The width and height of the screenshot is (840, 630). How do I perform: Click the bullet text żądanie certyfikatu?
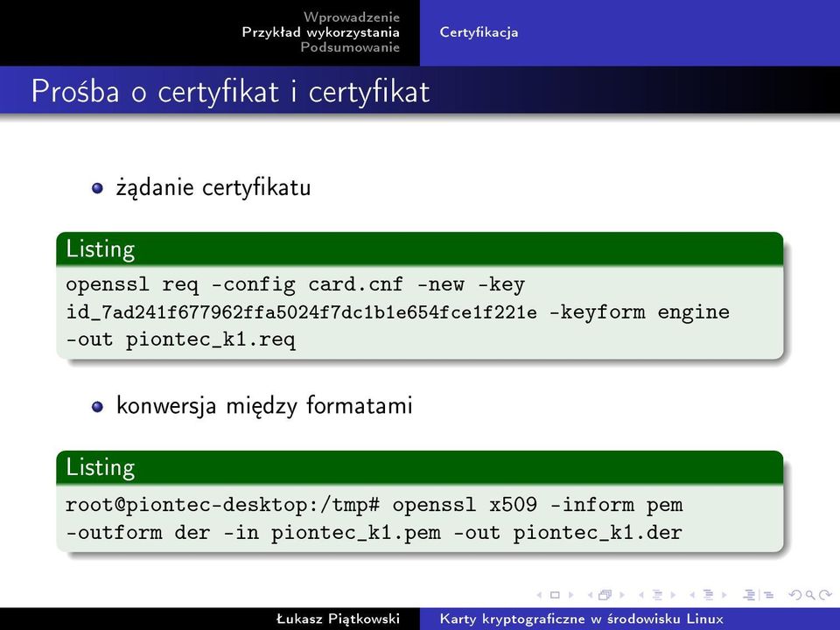(x=213, y=187)
